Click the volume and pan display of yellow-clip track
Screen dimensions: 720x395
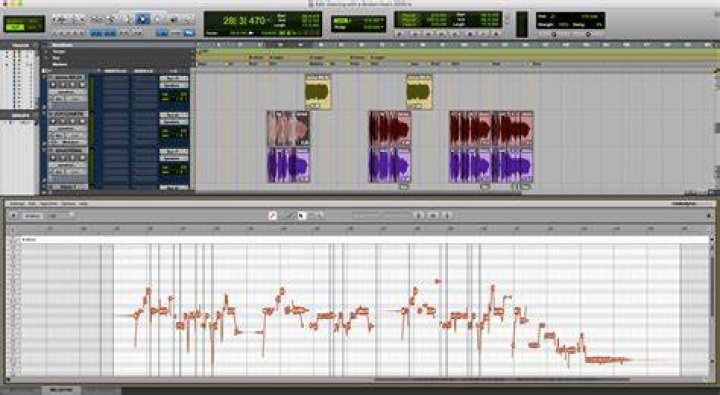click(174, 96)
